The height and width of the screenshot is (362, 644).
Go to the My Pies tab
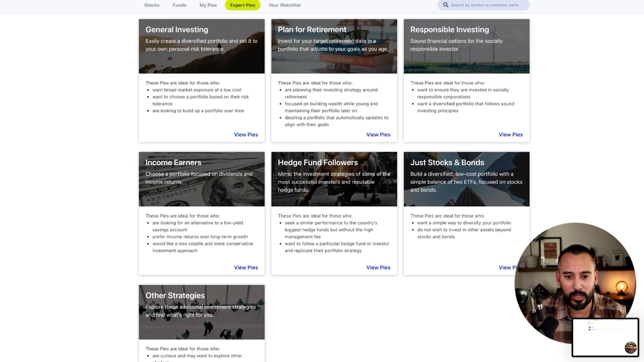(x=208, y=5)
